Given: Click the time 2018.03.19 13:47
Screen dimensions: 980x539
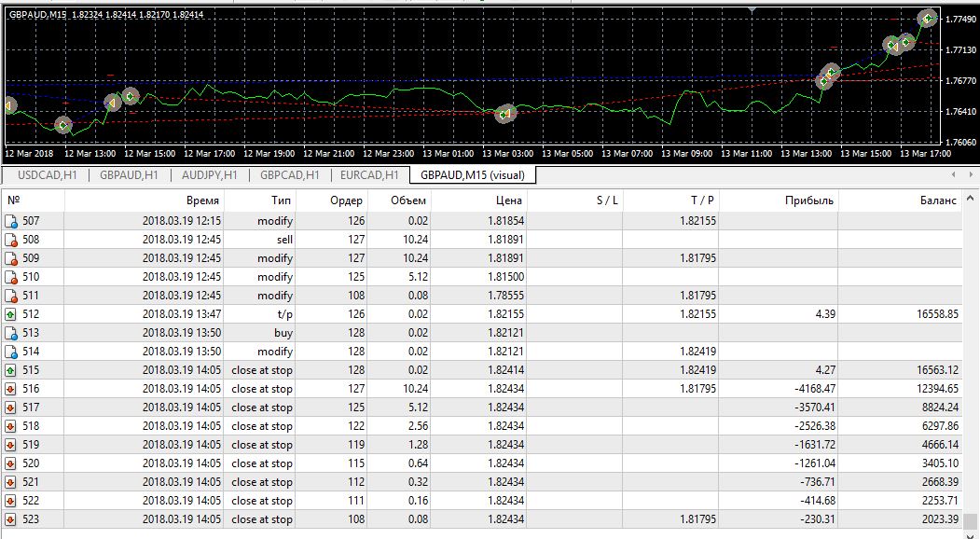Looking at the screenshot, I should [182, 314].
